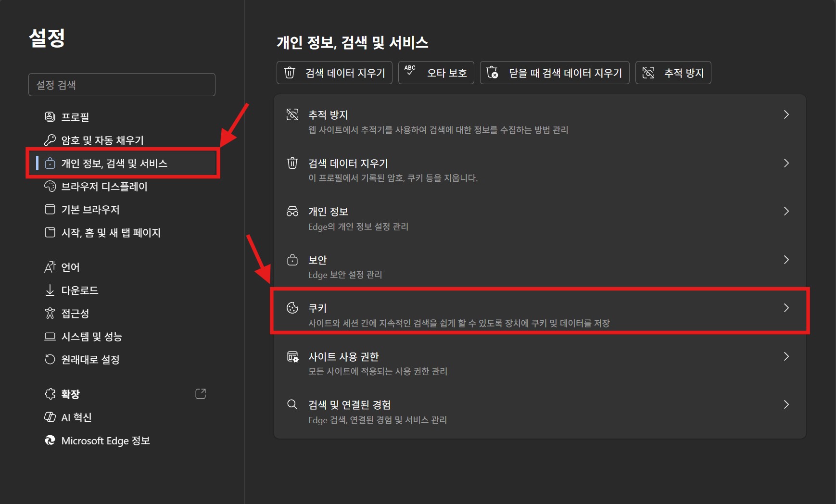This screenshot has height=504, width=836.
Task: Expand the 추적 방지 row chevron
Action: click(x=786, y=114)
